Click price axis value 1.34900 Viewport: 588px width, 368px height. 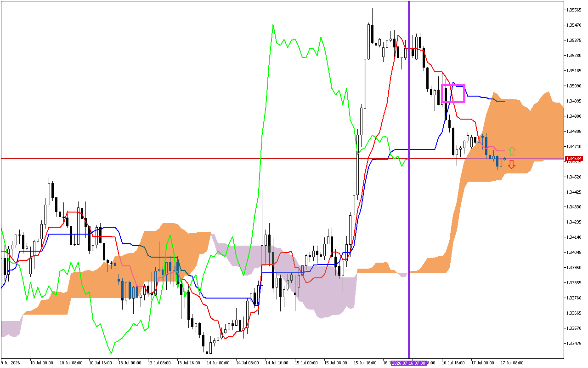tap(574, 116)
